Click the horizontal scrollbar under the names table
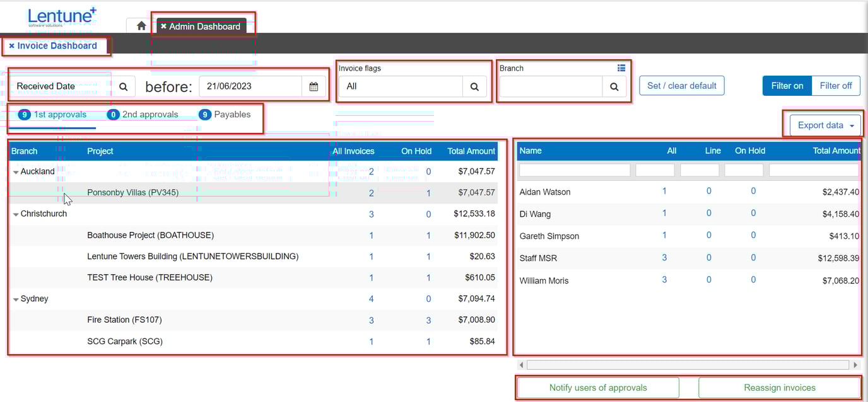868x402 pixels. [x=687, y=365]
